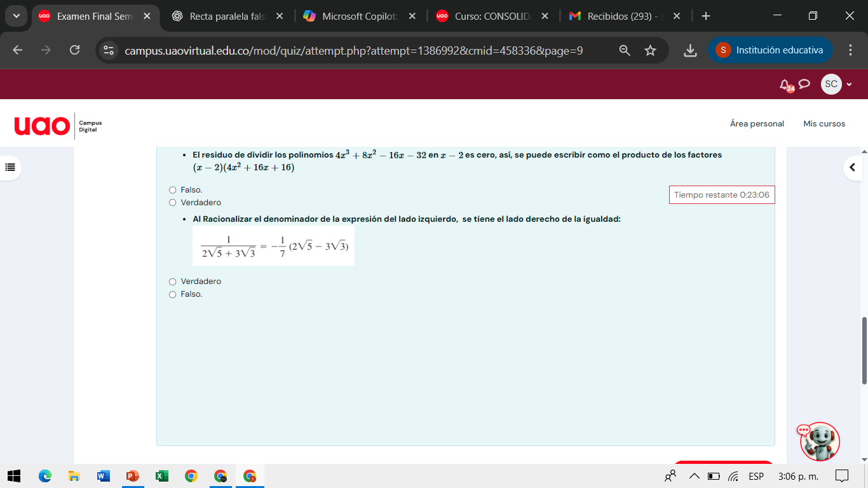Open the browser downloads icon
Screen dimensions: 868x488
[690, 50]
